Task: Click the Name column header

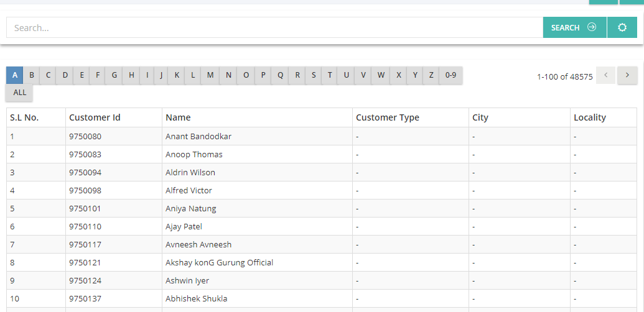Action: 178,117
